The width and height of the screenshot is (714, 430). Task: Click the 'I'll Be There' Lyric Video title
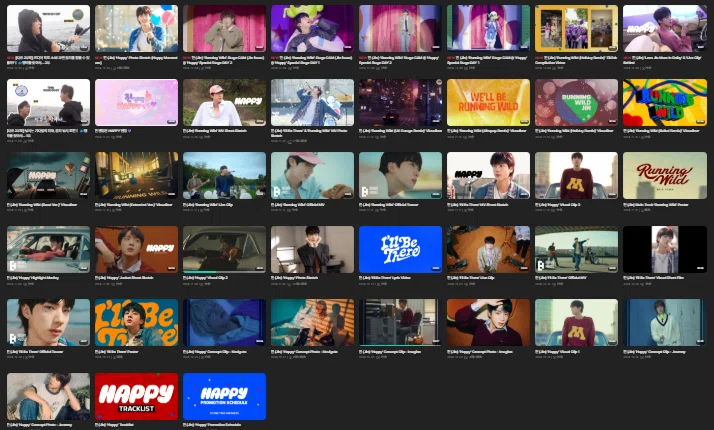pyautogui.click(x=388, y=278)
